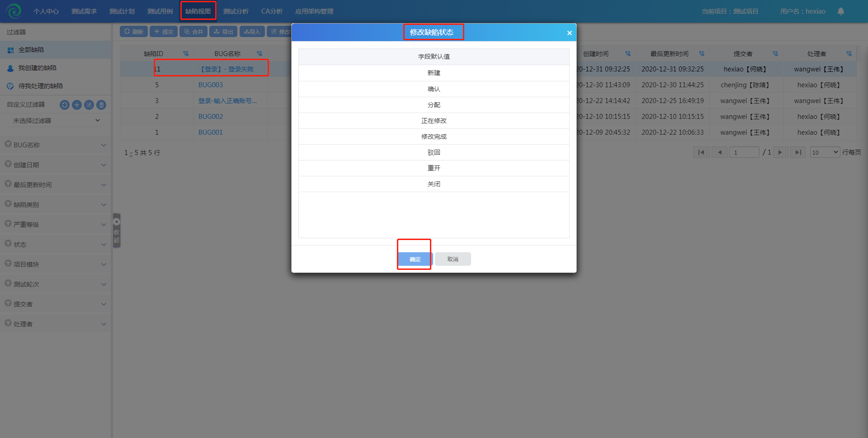Screen dimensions: 868x438
Task: Select 待我处理的缺陷 in the filter sidebar
Action: tap(56, 86)
